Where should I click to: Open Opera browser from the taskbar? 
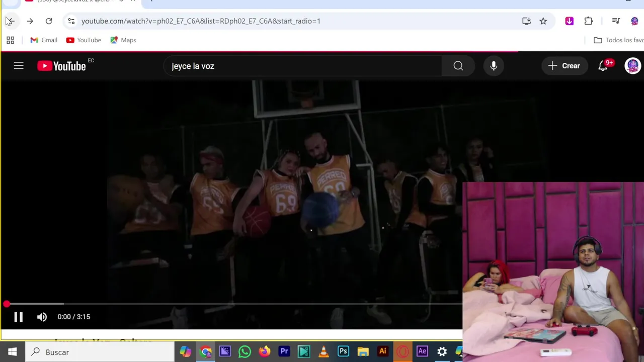403,352
